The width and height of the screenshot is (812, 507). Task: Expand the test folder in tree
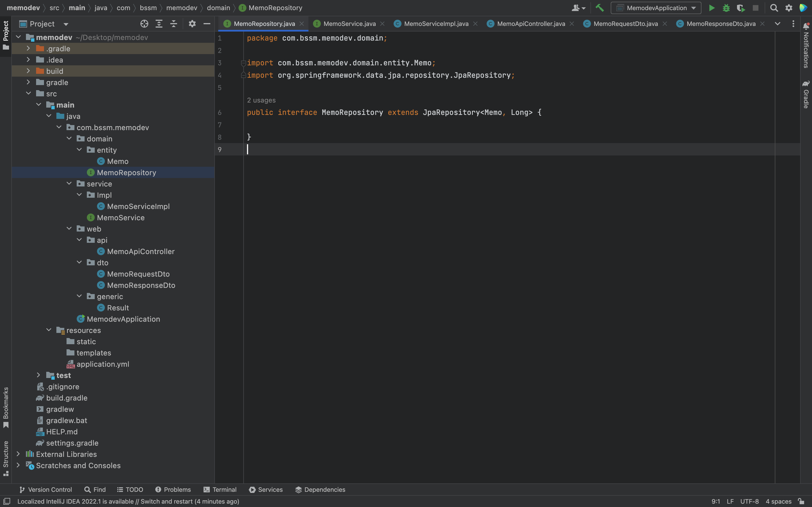click(39, 375)
